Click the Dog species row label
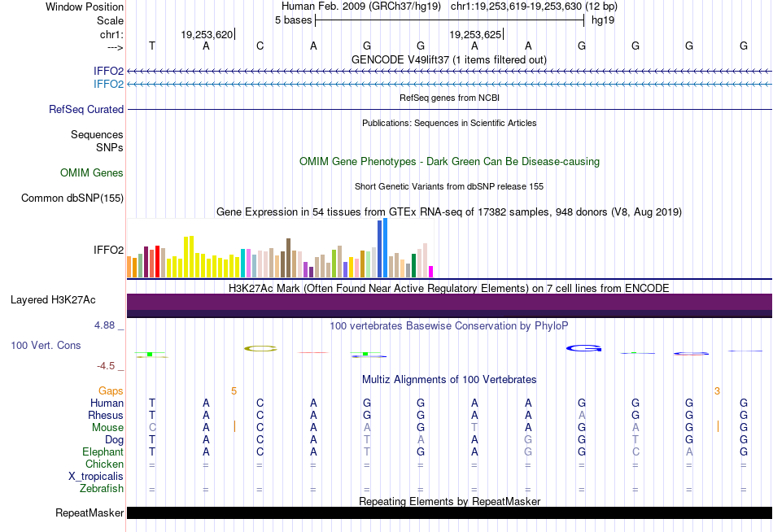This screenshot has height=532, width=773. (x=114, y=439)
